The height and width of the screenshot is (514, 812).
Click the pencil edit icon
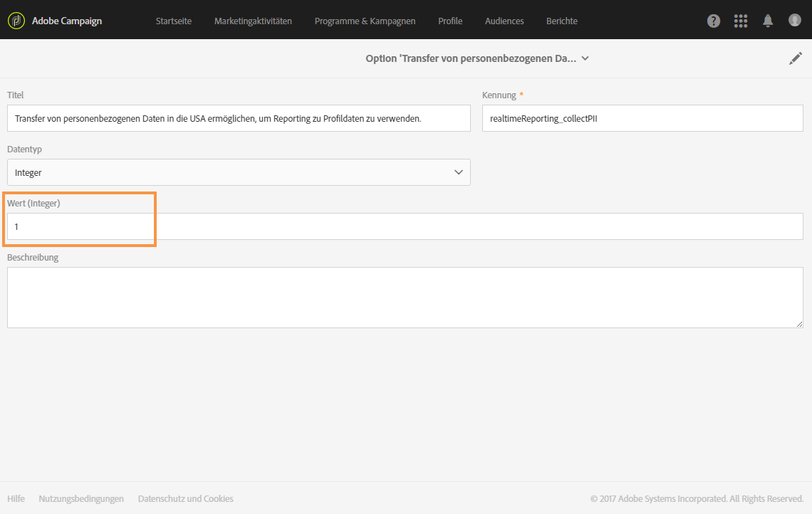point(796,59)
